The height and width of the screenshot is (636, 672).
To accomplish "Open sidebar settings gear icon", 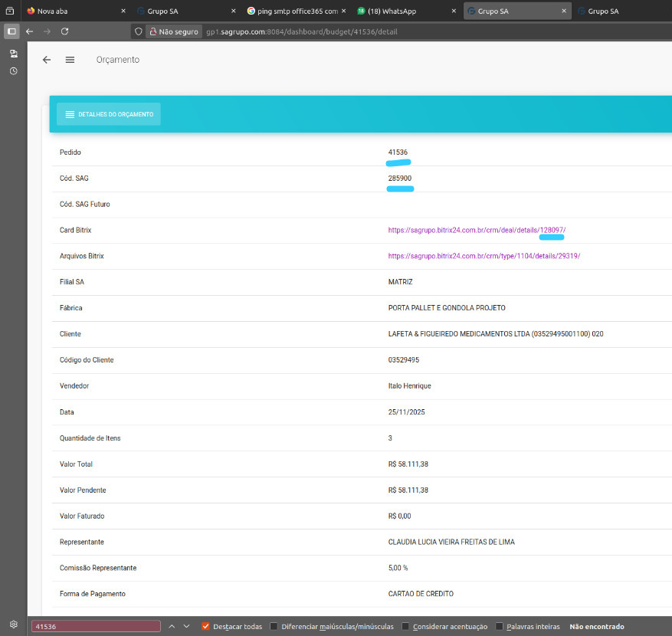I will click(x=13, y=625).
